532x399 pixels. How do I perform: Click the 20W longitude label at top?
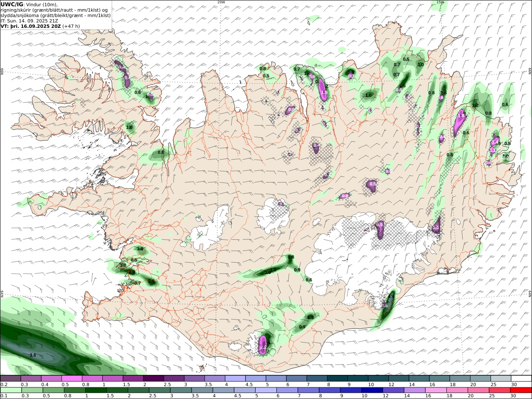click(221, 2)
